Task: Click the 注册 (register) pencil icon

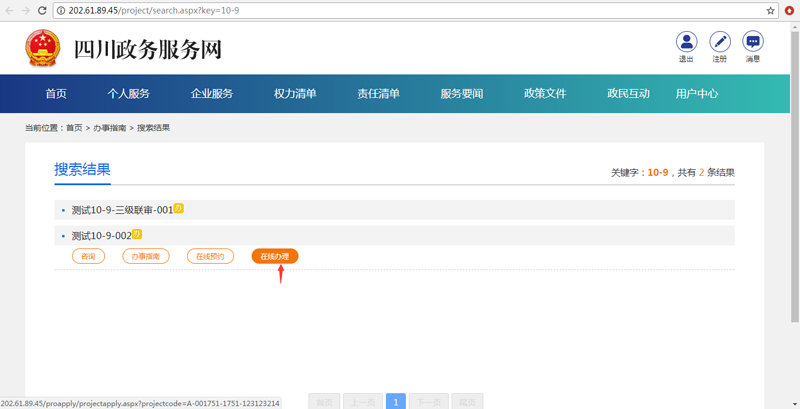Action: point(720,42)
